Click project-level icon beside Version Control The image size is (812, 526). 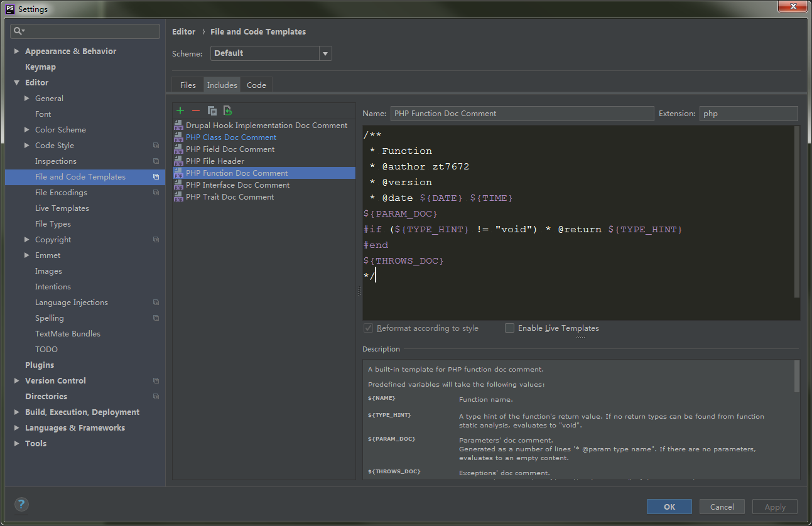point(156,381)
